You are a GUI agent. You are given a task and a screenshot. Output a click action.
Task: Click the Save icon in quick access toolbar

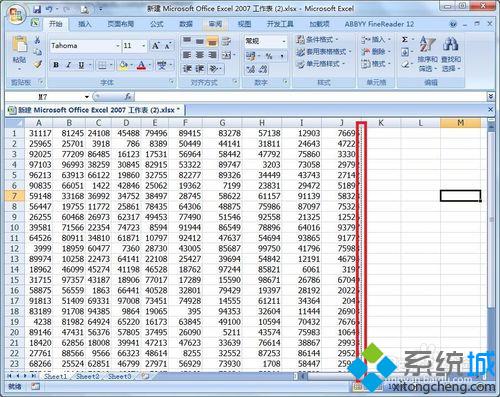pos(37,9)
